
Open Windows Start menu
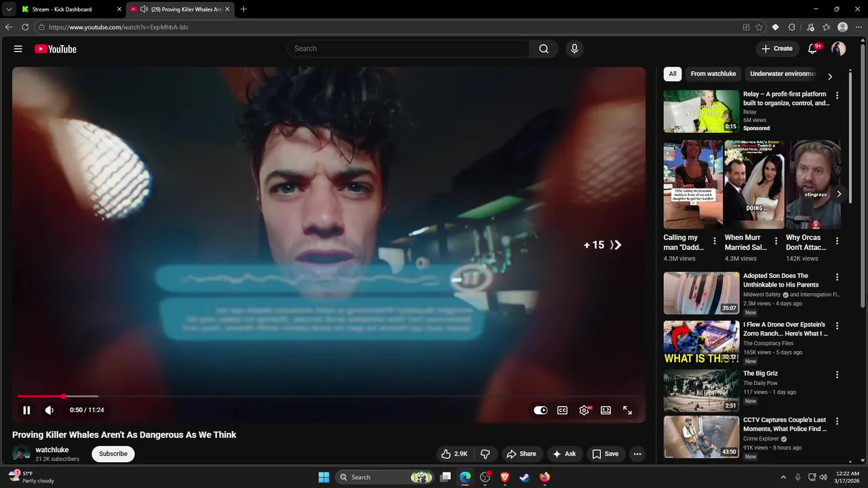(x=323, y=477)
